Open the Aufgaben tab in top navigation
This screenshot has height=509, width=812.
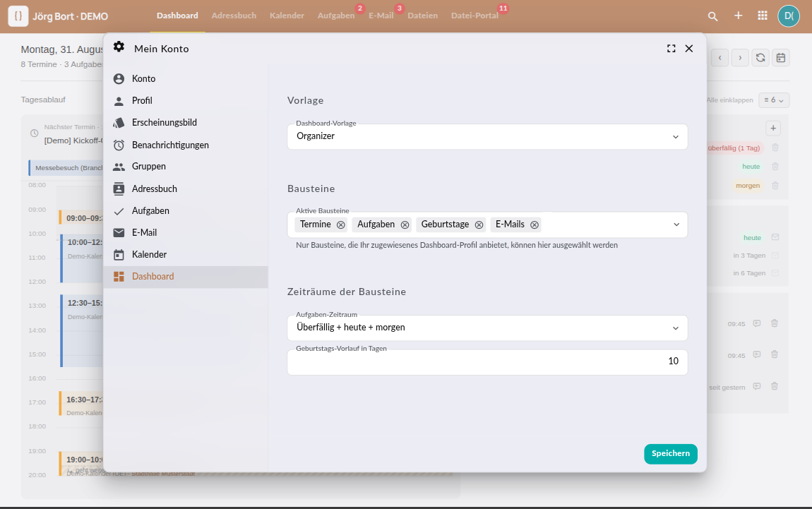(x=336, y=16)
